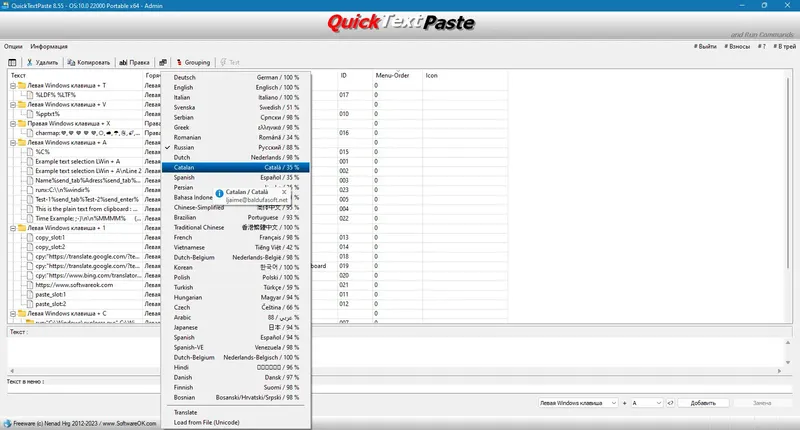This screenshot has height=430, width=800.
Task: Choose Japanese in the language menu
Action: (236, 327)
